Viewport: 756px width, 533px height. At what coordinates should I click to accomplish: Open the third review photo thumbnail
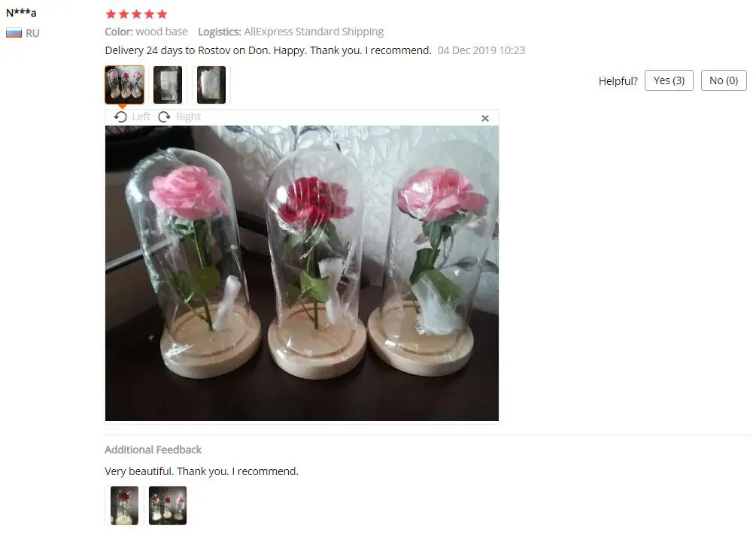[x=211, y=85]
